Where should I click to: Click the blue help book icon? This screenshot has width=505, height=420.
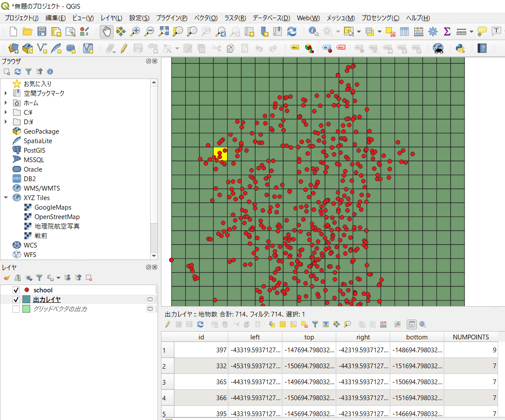pyautogui.click(x=482, y=49)
